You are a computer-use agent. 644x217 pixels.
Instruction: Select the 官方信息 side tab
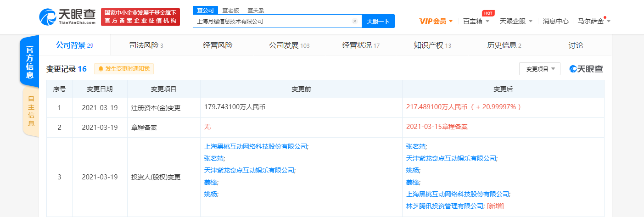click(29, 61)
